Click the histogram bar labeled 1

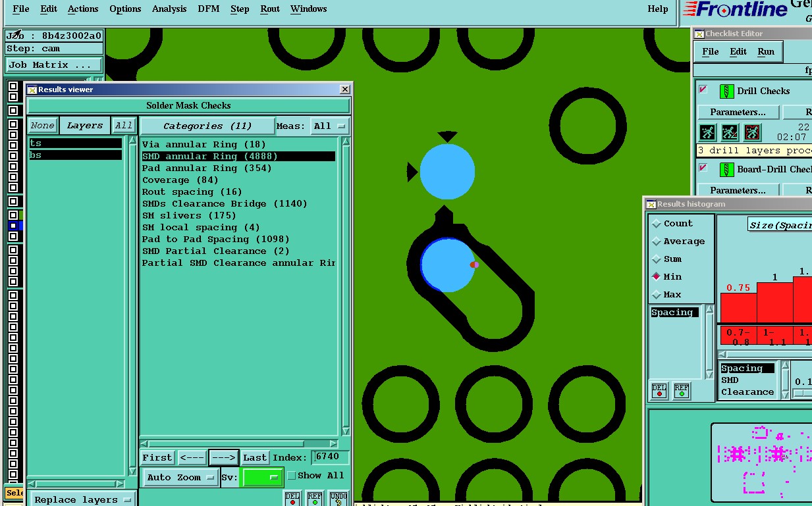click(775, 303)
